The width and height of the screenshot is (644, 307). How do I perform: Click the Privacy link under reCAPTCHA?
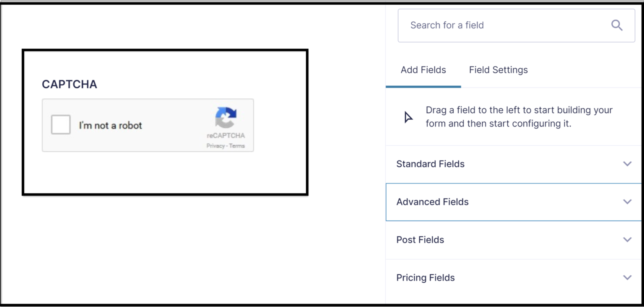[215, 146]
